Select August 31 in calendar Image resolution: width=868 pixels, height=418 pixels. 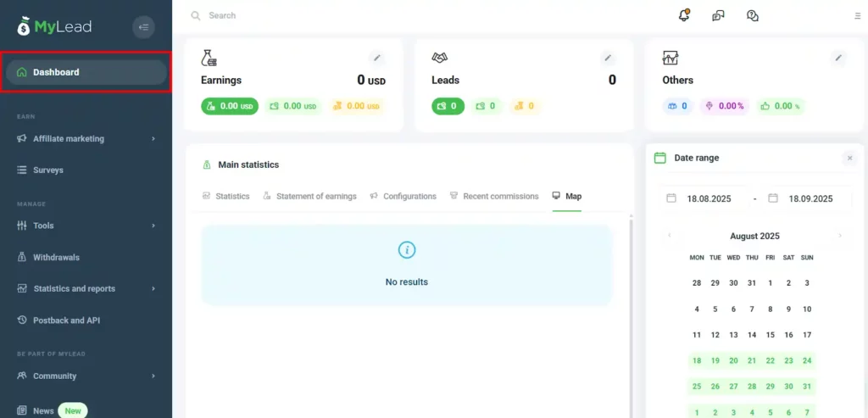point(807,387)
